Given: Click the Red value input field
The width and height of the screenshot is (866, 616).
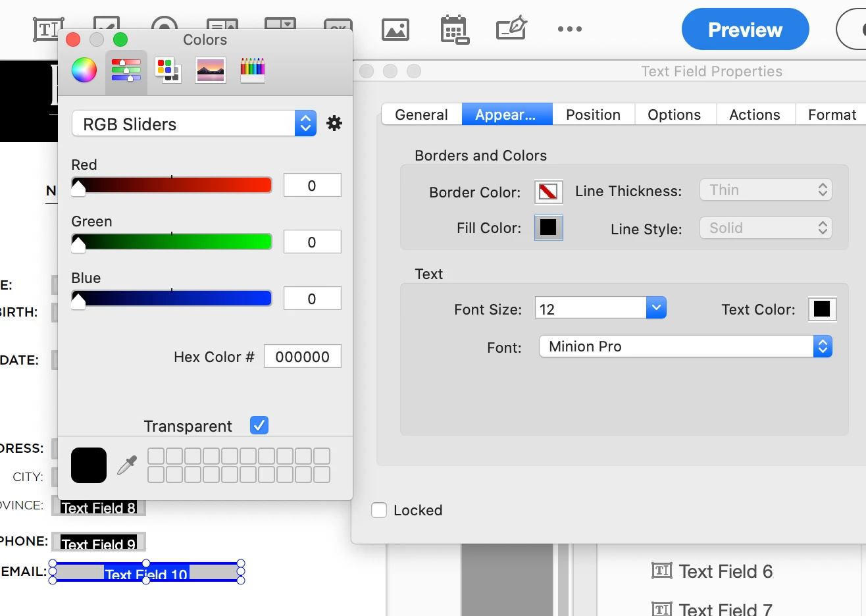Looking at the screenshot, I should [313, 185].
